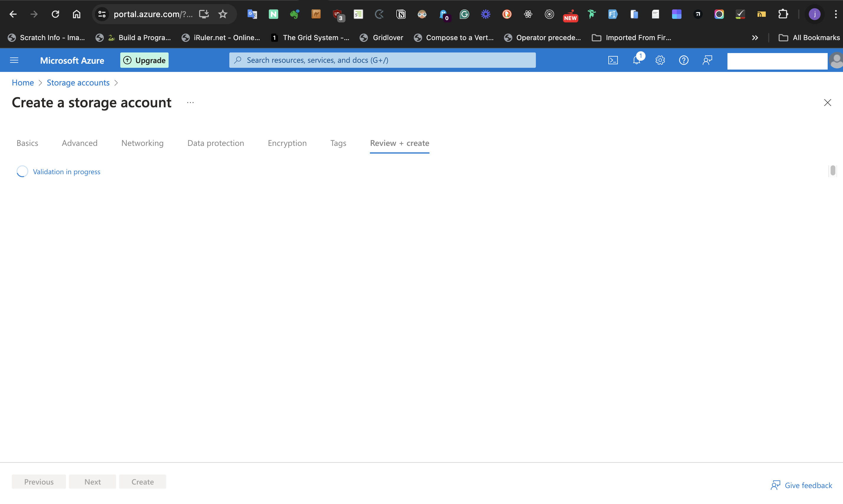
Task: Bookmark the current page with the star
Action: pyautogui.click(x=223, y=14)
